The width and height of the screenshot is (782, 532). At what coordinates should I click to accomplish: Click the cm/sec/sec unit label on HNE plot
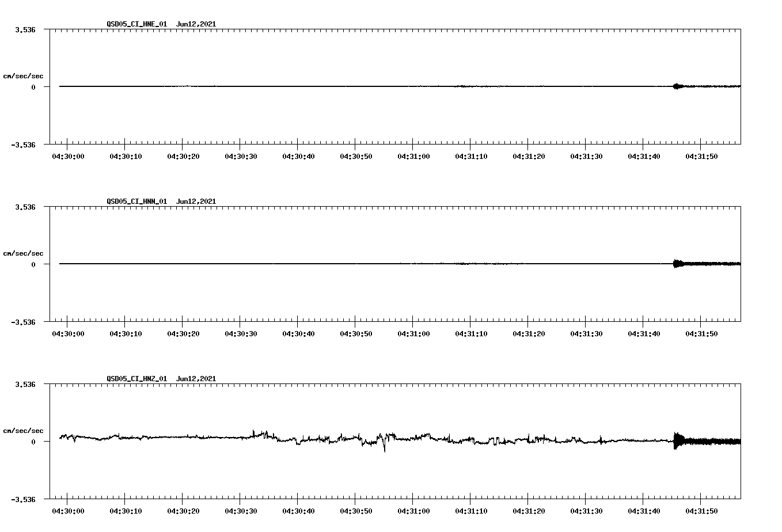[23, 76]
